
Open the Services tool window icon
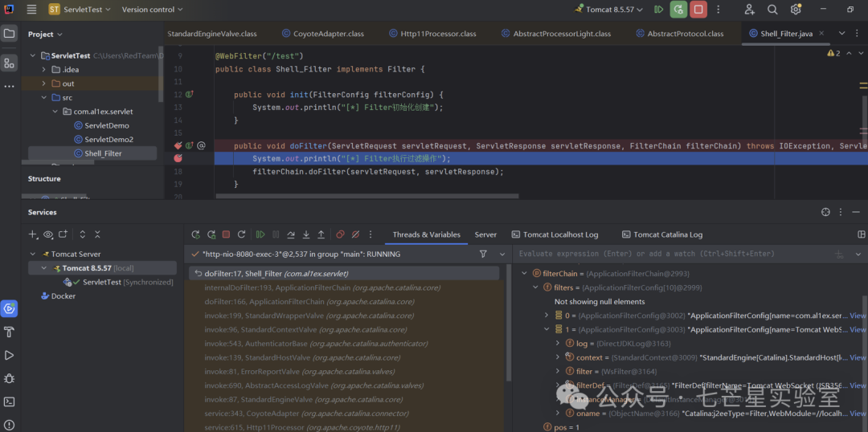(9, 308)
